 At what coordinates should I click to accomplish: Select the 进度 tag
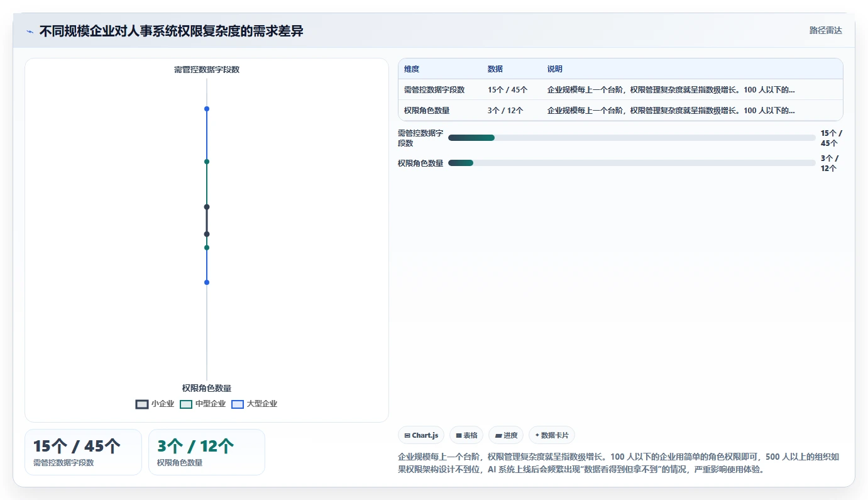point(506,435)
